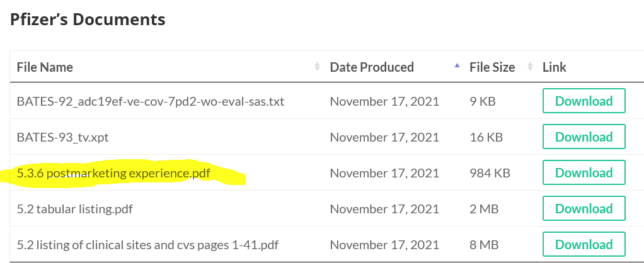Download 5.3.6 postmarketing experience.pdf
The width and height of the screenshot is (644, 263).
584,172
